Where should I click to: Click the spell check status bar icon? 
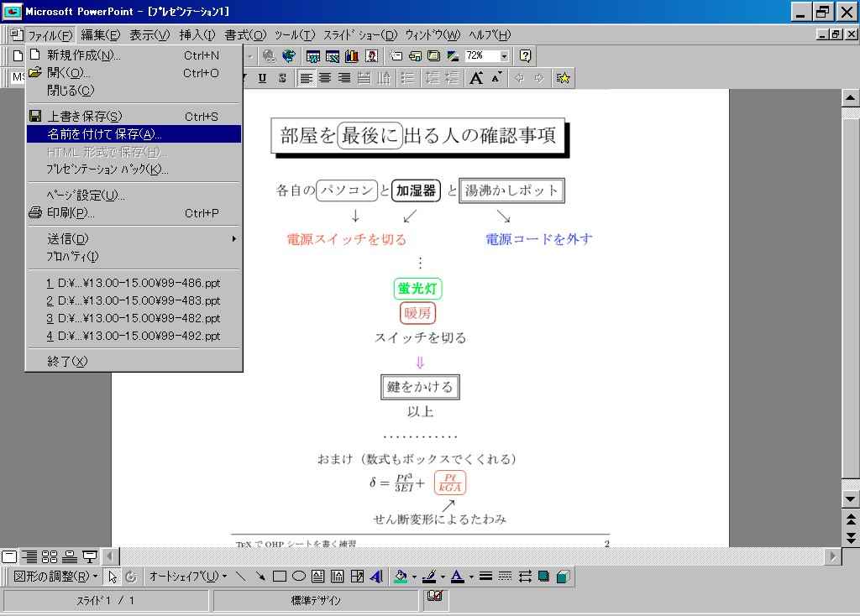[434, 596]
